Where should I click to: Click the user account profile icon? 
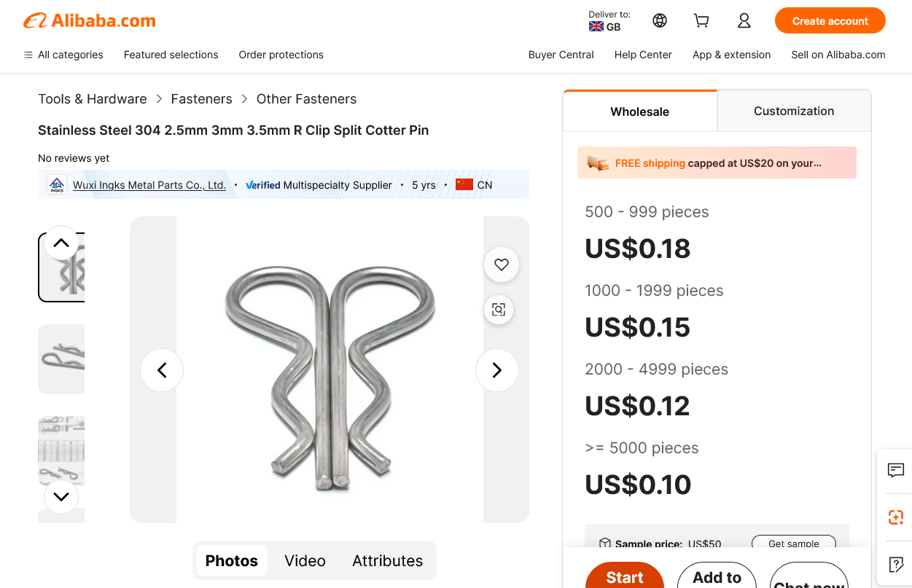[744, 20]
